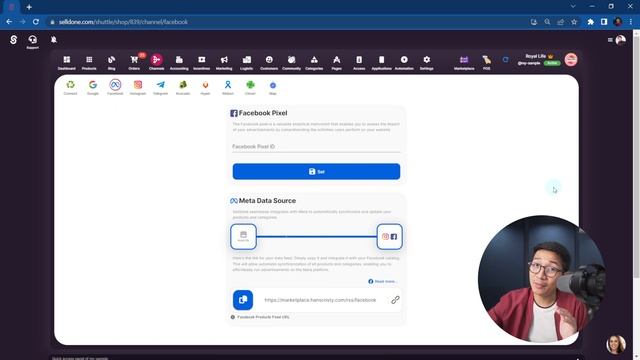Screen dimensions: 640x360
Task: Focus the Facebook Pixel ID field
Action: coord(316,147)
